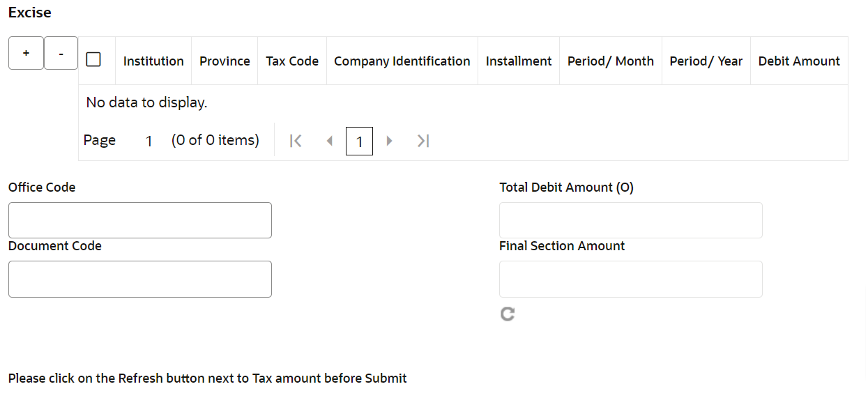The height and width of the screenshot is (398, 868).
Task: Click the plus button to add row
Action: coord(26,54)
